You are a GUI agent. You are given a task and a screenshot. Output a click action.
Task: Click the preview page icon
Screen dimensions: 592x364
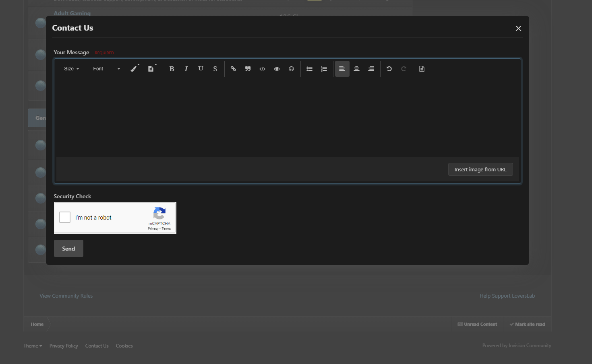point(422,69)
